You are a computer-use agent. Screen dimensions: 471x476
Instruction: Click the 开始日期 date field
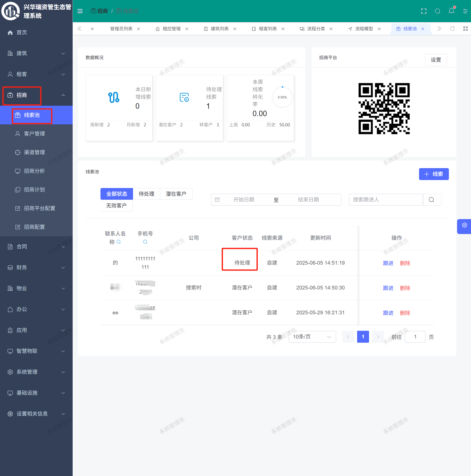pos(243,200)
